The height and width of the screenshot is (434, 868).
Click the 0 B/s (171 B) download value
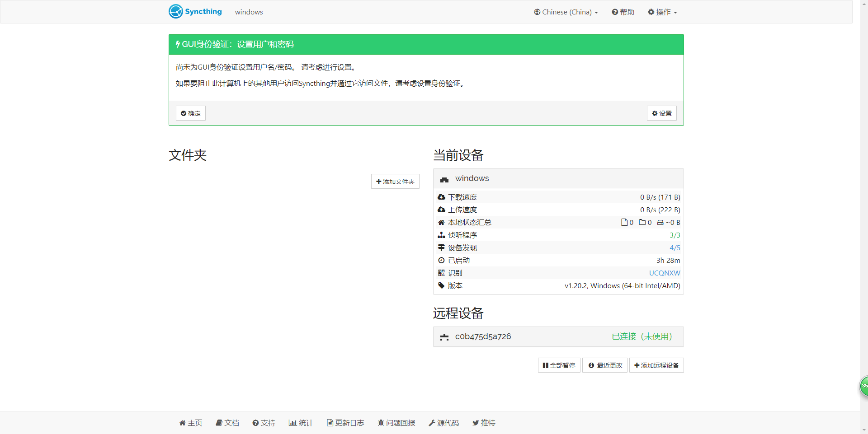[x=660, y=197]
